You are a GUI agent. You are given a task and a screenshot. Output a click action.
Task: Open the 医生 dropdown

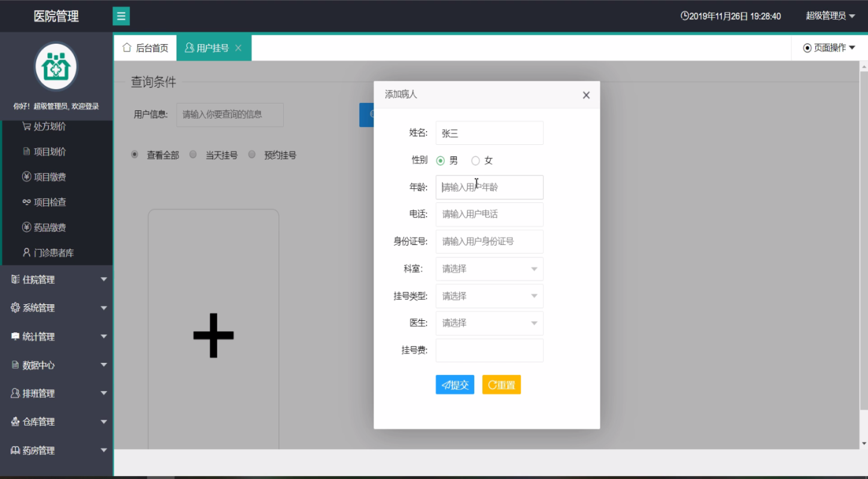click(489, 323)
